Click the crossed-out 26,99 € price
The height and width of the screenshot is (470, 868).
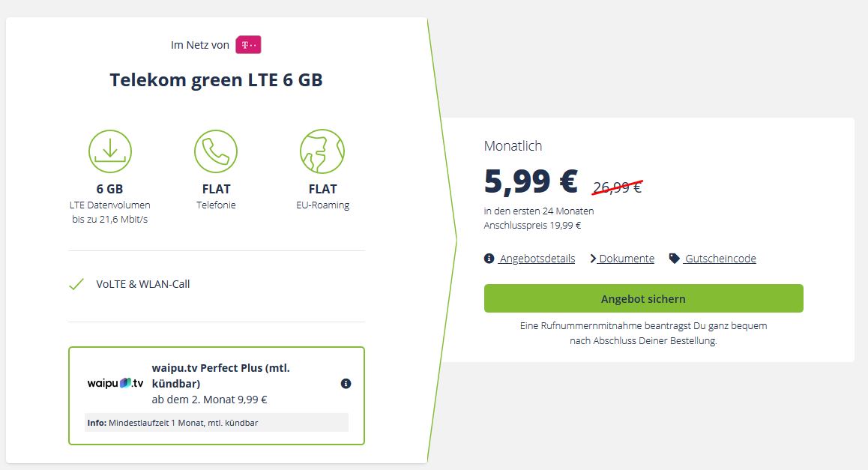[x=617, y=187]
